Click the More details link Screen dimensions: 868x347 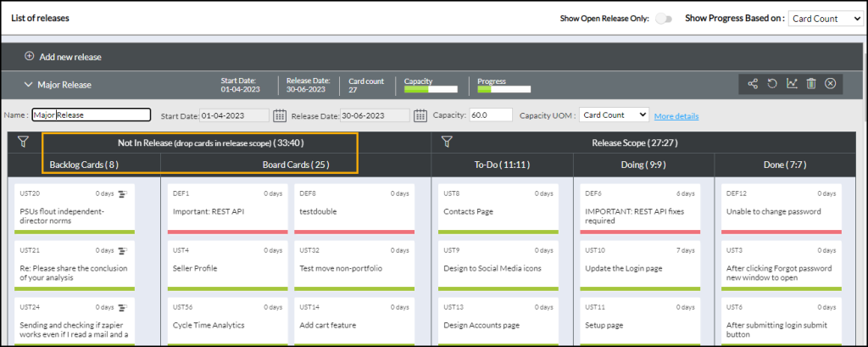[x=676, y=116]
